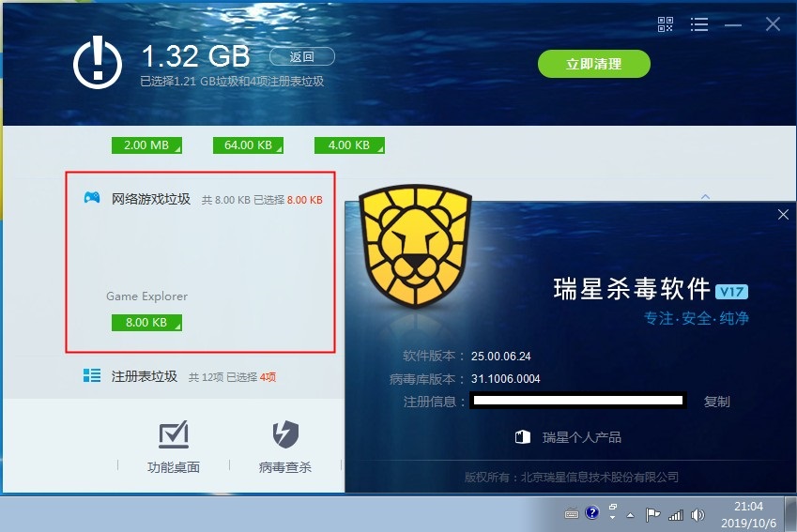This screenshot has height=532, width=797.
Task: Click the 注册表垃圾 list icon
Action: pyautogui.click(x=92, y=375)
